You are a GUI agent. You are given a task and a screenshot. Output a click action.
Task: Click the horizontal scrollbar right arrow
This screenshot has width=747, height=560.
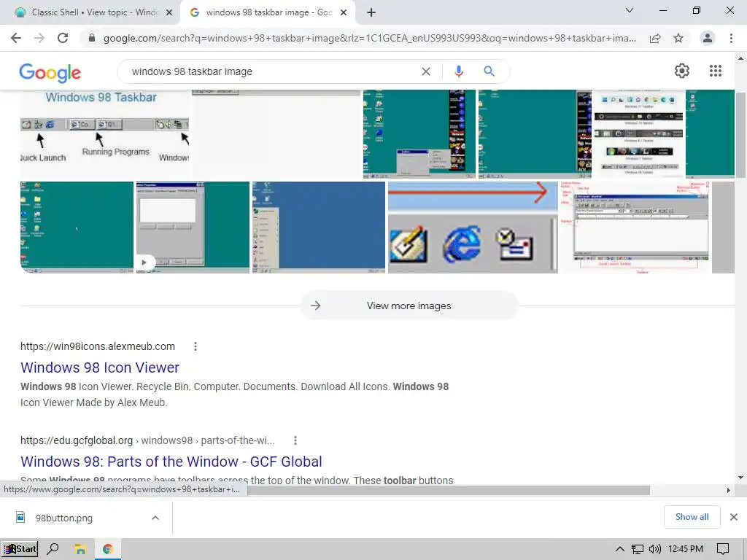(x=728, y=491)
